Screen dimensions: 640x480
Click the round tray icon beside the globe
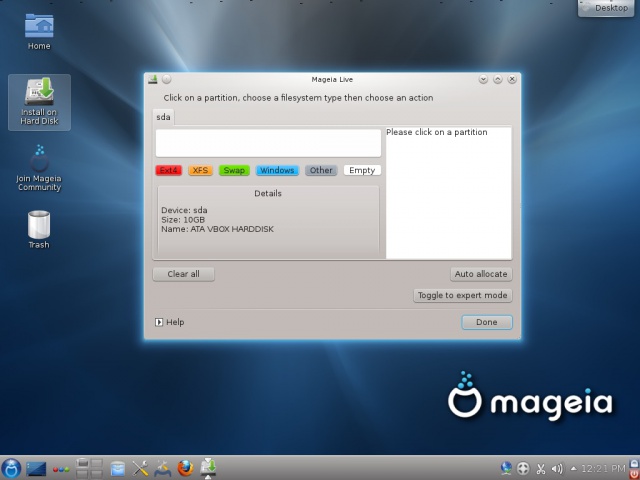point(523,469)
